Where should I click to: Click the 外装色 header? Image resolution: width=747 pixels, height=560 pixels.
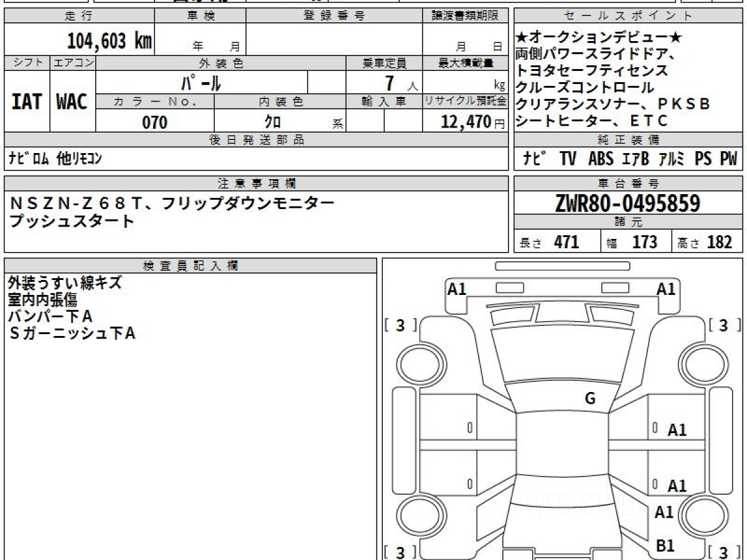(221, 63)
